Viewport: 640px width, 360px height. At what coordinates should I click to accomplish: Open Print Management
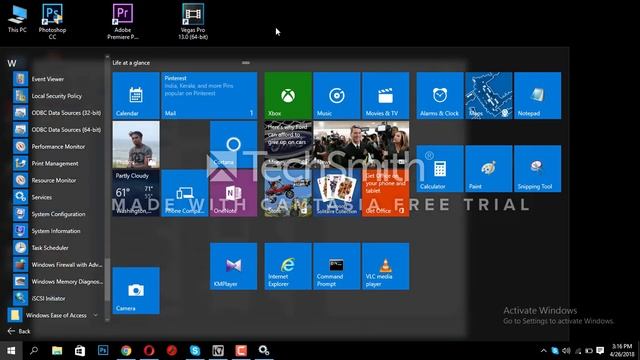point(58,163)
